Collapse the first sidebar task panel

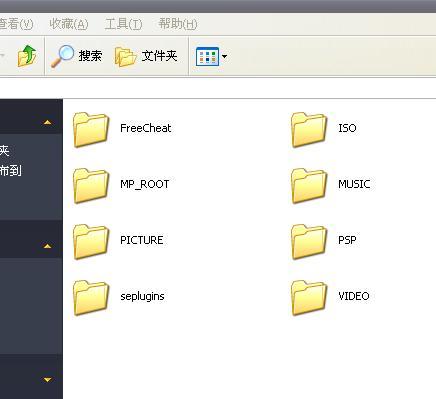47,123
